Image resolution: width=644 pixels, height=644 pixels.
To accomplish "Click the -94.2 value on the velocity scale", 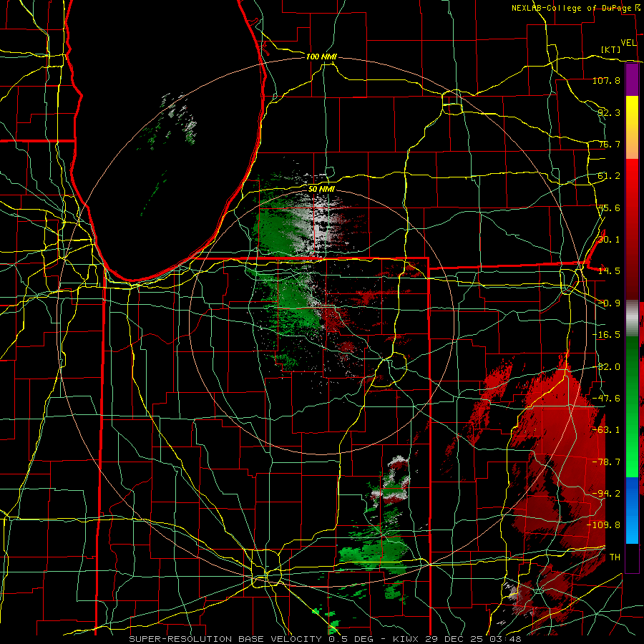I will pyautogui.click(x=606, y=494).
